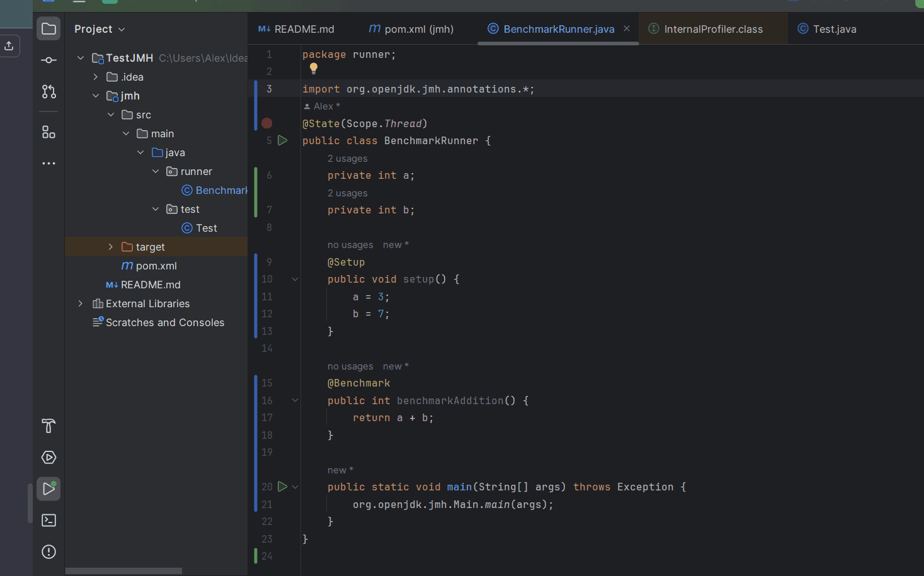Image resolution: width=924 pixels, height=576 pixels.
Task: Fold the setup() method in gutter
Action: pyautogui.click(x=295, y=279)
